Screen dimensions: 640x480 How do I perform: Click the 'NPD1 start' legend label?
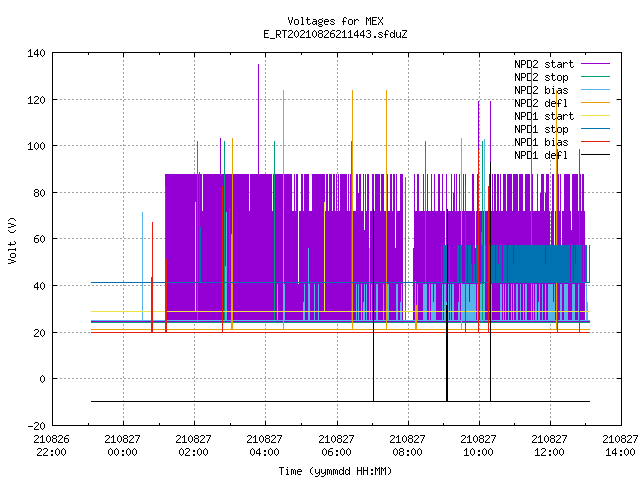(544, 116)
